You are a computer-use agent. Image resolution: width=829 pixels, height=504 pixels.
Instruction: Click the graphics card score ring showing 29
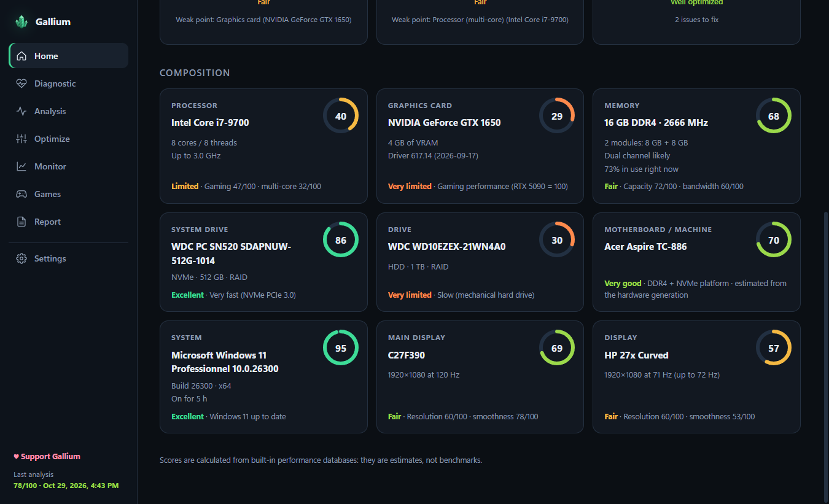point(557,115)
